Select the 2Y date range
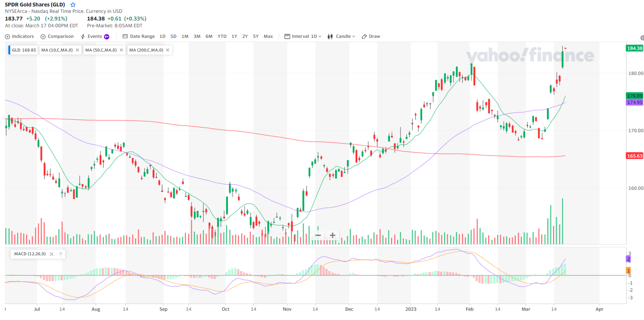The height and width of the screenshot is (320, 644). [245, 36]
